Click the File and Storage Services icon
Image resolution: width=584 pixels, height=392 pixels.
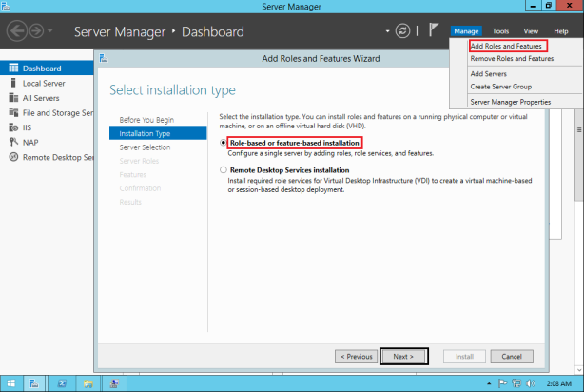pos(13,112)
